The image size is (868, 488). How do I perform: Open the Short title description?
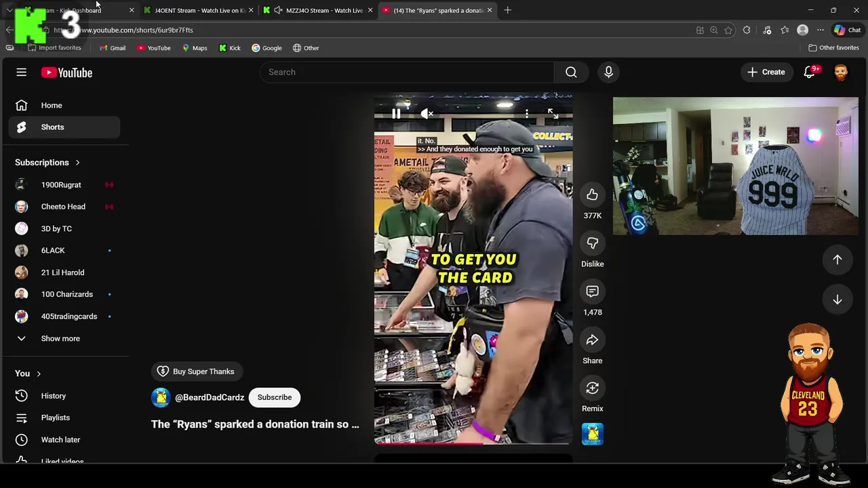click(x=255, y=424)
